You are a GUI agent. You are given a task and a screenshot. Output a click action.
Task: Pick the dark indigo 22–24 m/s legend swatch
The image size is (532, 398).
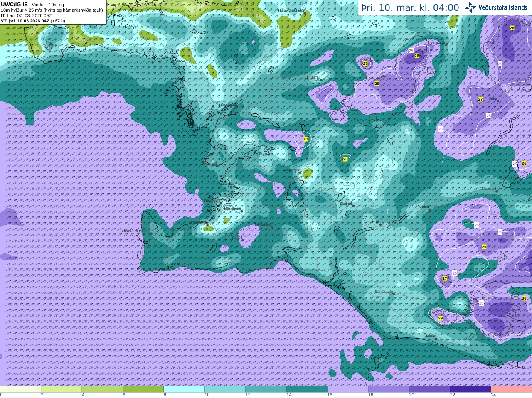tap(470, 389)
